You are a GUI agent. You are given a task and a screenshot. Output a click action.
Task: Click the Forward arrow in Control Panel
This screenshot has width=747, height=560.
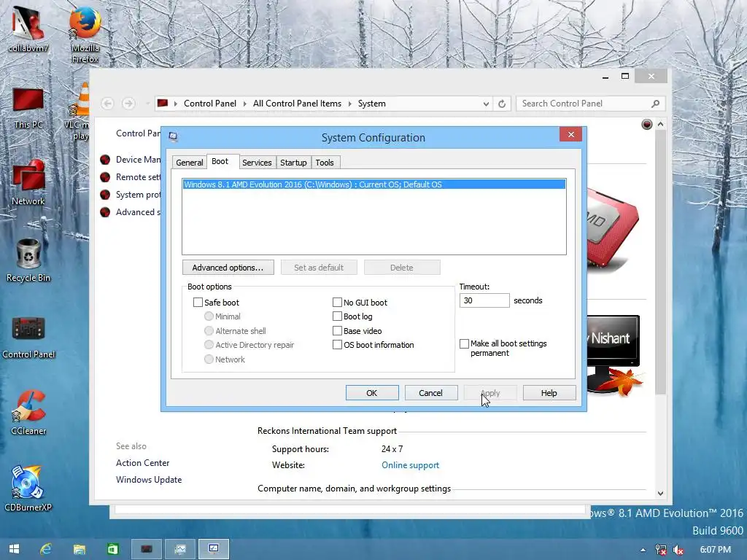tap(128, 104)
